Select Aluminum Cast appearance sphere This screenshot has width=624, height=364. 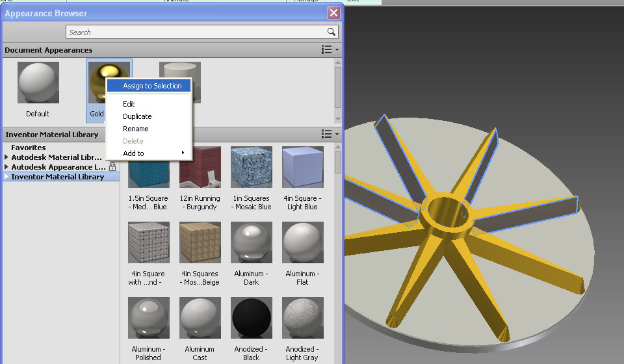200,317
